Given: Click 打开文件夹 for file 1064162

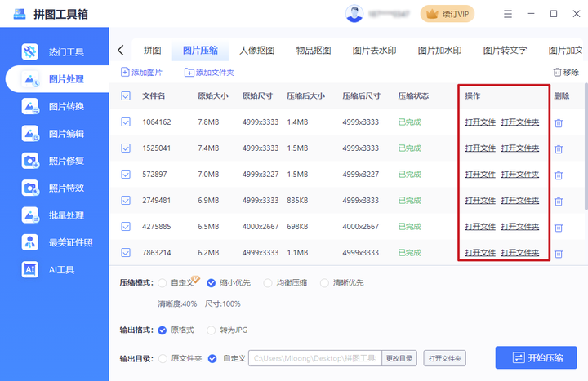Looking at the screenshot, I should click(520, 122).
